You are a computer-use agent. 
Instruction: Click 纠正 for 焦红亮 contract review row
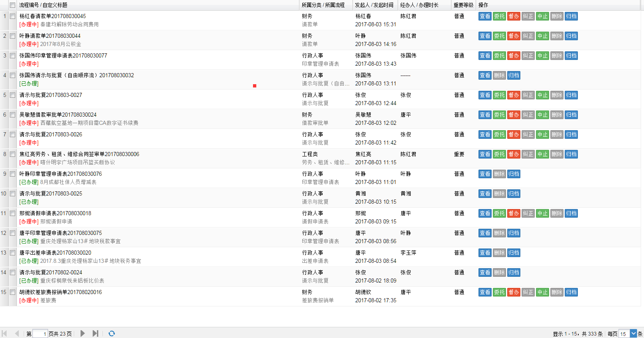click(528, 154)
